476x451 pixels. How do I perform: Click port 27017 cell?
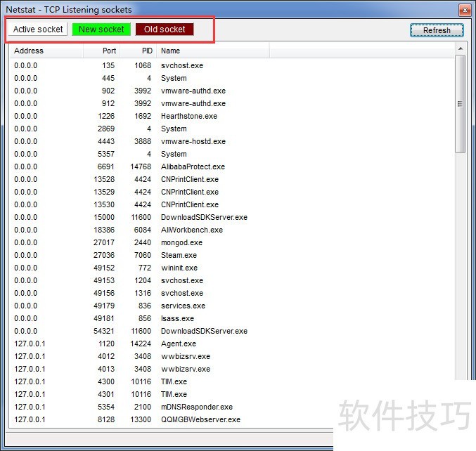coord(104,242)
